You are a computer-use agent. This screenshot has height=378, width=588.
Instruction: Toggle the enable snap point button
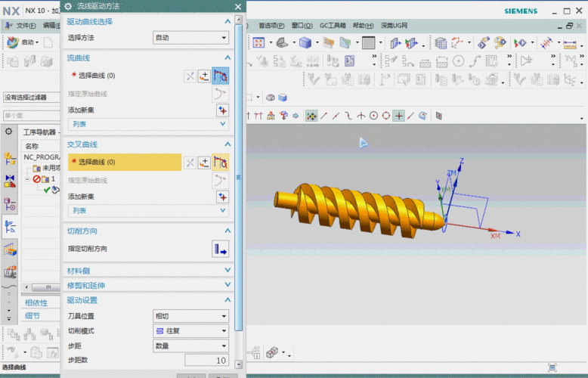(x=311, y=116)
